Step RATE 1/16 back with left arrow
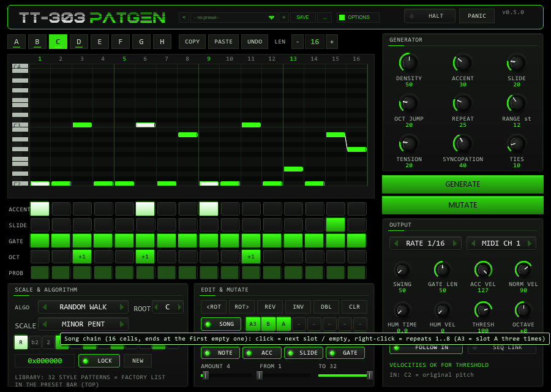551x392 pixels. [396, 243]
